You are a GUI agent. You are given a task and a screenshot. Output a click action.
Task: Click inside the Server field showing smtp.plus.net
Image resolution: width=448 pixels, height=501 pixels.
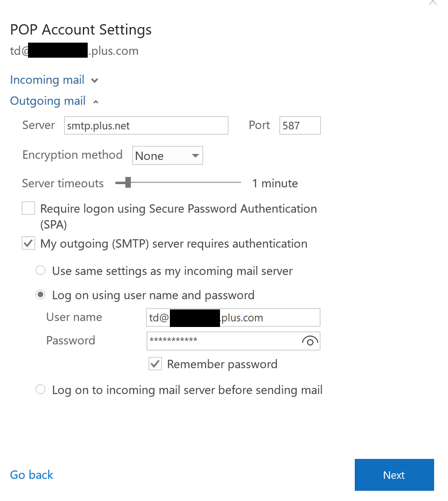click(x=145, y=125)
